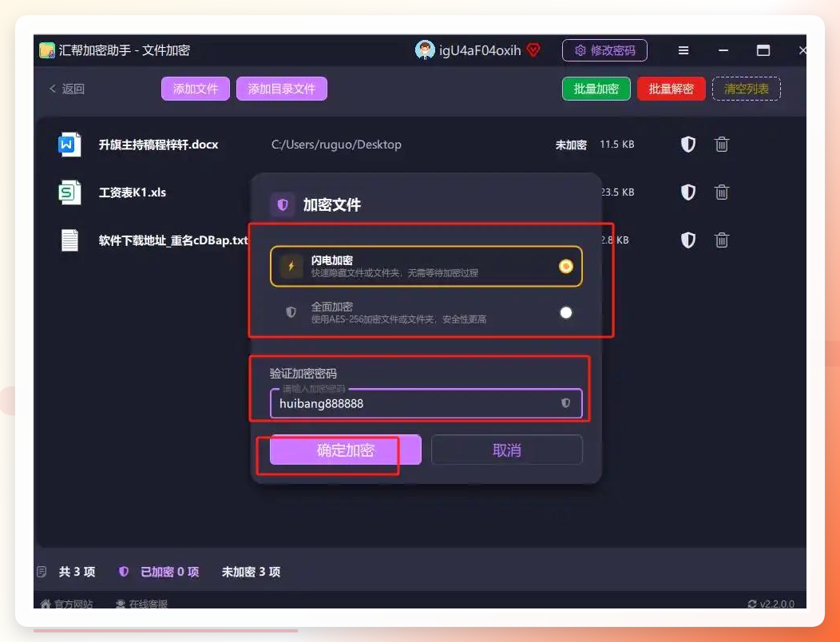This screenshot has height=642, width=840.
Task: Select the 全面加密 radio button
Action: point(565,312)
